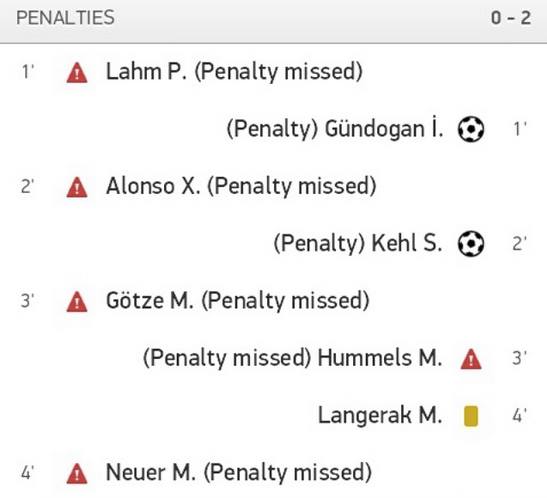Click the football icon next to Gündogan İ.
Image resolution: width=547 pixels, height=498 pixels.
(x=471, y=129)
